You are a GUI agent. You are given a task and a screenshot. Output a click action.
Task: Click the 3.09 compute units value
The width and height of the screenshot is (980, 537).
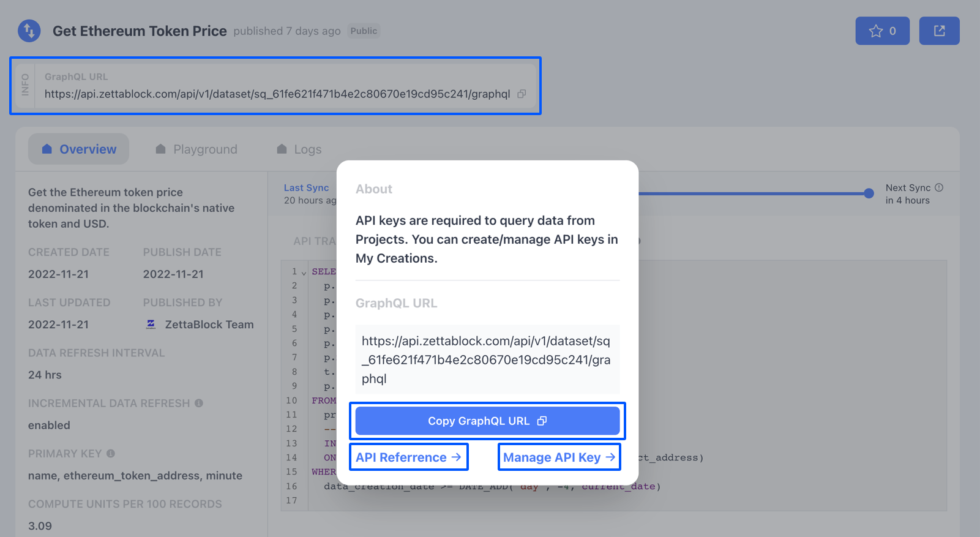(40, 526)
